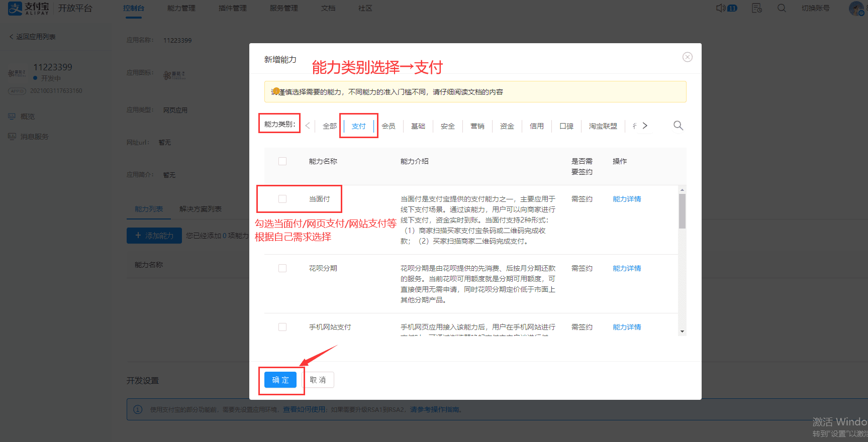868x442 pixels.
Task: Cancel with the 取消 button
Action: [318, 380]
